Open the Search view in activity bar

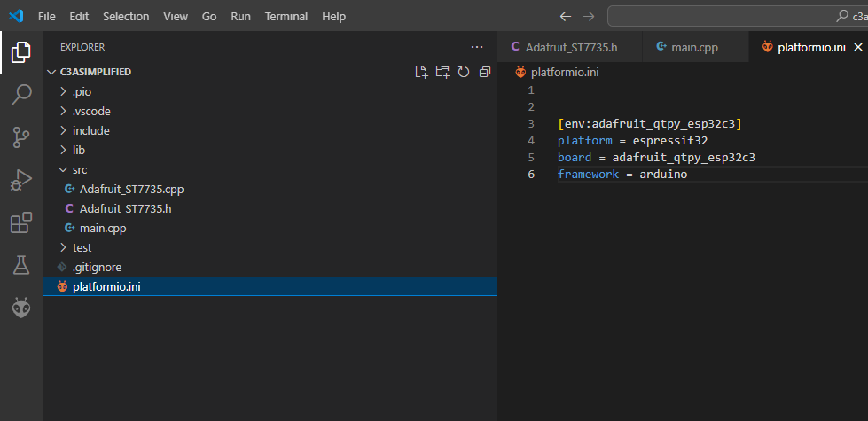click(x=21, y=94)
